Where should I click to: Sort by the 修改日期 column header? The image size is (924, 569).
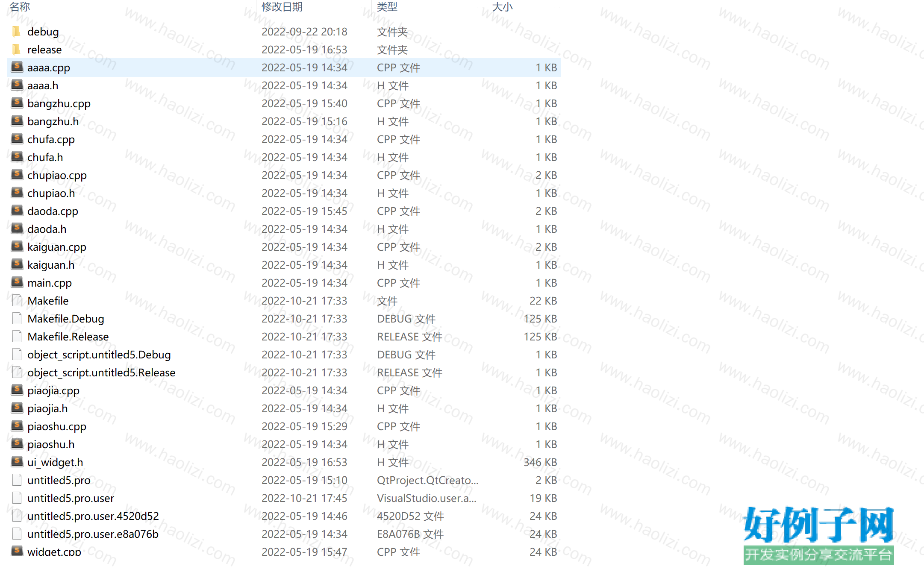click(282, 7)
